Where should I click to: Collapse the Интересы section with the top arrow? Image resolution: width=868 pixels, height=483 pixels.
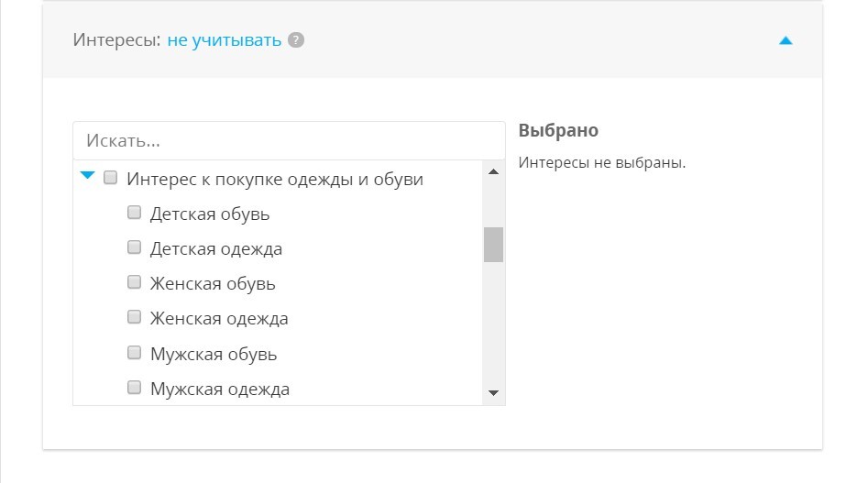click(x=785, y=40)
